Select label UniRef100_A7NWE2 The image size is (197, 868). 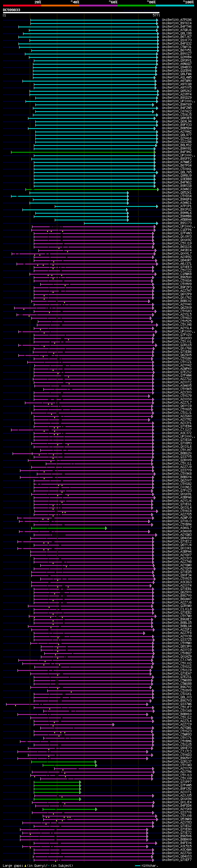pos(177,162)
